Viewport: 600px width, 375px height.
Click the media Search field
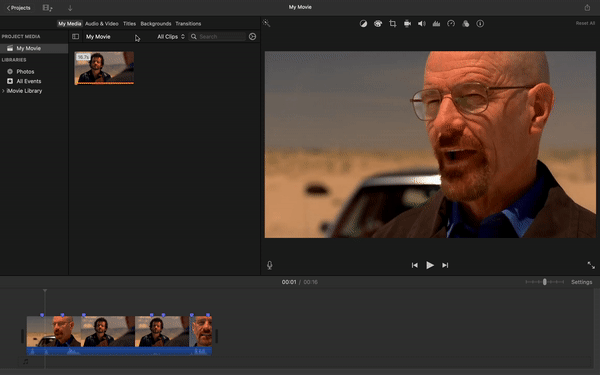tap(218, 37)
